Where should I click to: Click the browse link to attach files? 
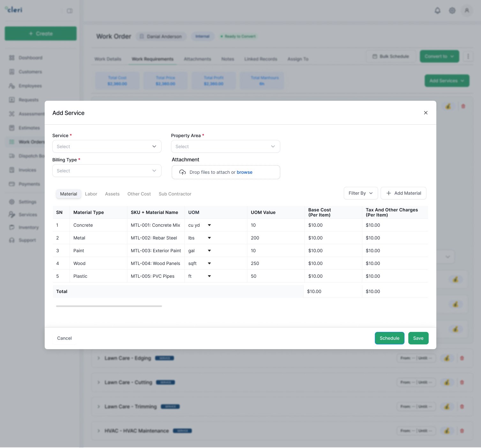[x=244, y=172]
